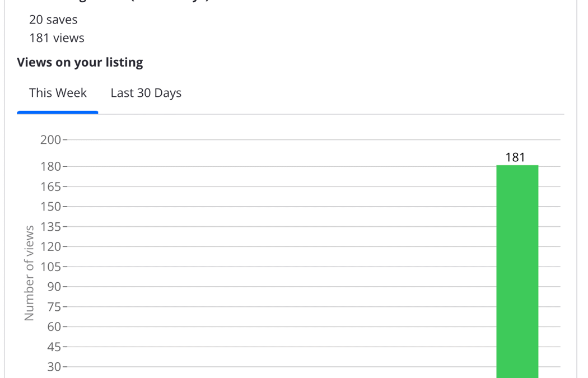Open the Last 30 Days tab

coord(146,92)
